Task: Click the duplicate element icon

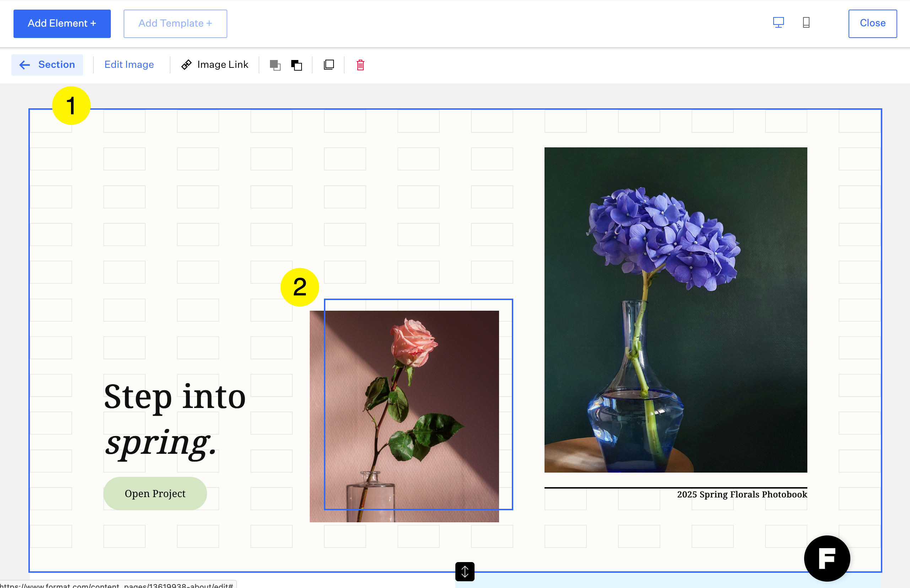Action: 329,65
